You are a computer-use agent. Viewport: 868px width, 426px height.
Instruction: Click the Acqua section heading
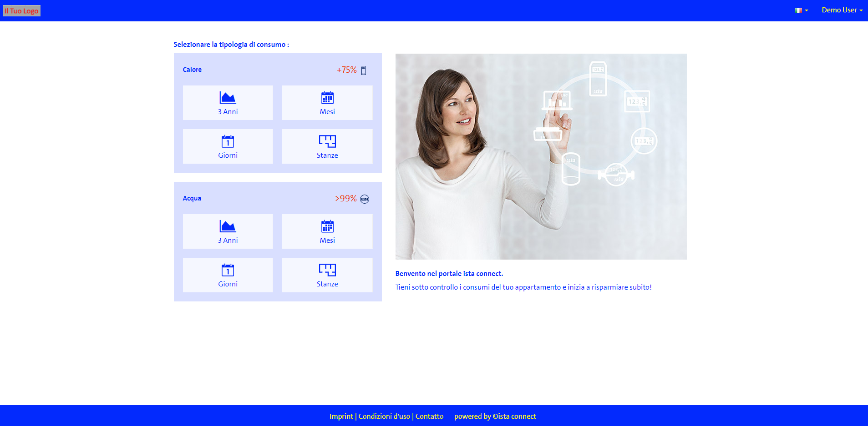pos(192,198)
